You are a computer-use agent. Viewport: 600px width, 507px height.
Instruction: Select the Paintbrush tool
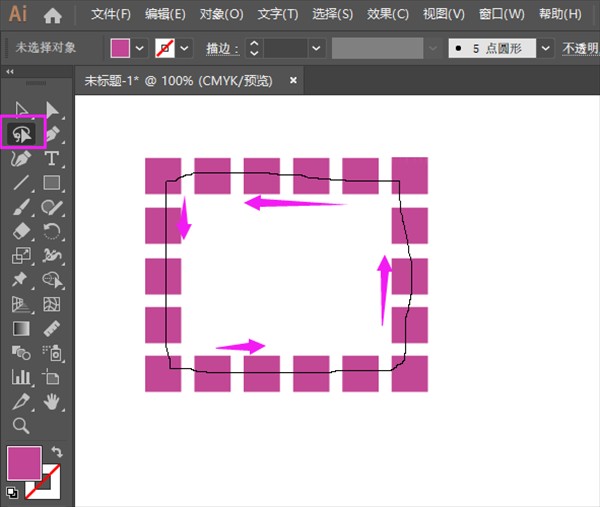21,207
